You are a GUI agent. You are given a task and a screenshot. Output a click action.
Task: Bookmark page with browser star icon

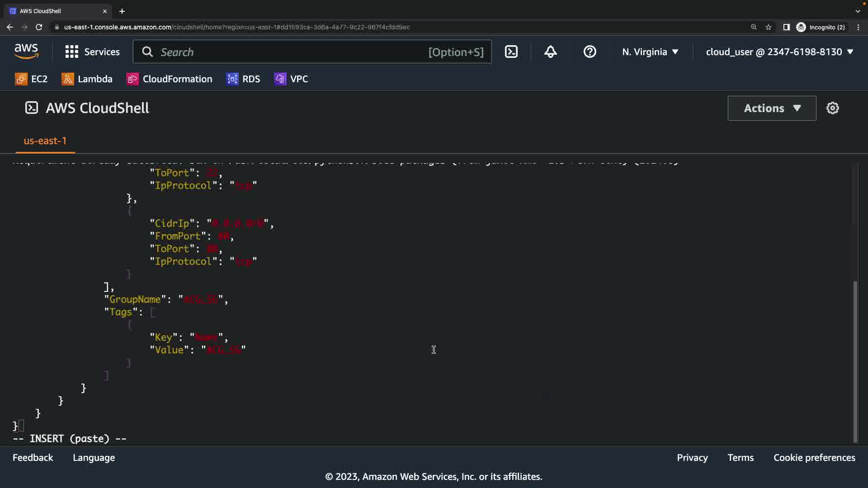pos(769,27)
